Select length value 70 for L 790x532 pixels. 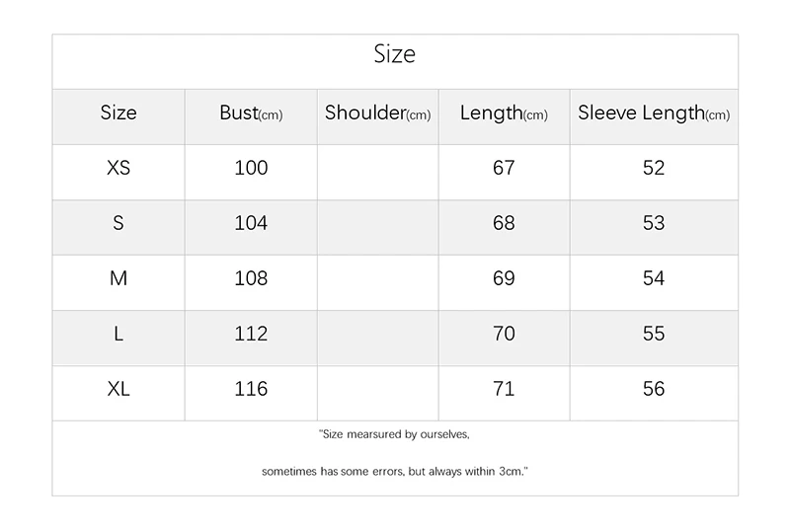pos(504,334)
